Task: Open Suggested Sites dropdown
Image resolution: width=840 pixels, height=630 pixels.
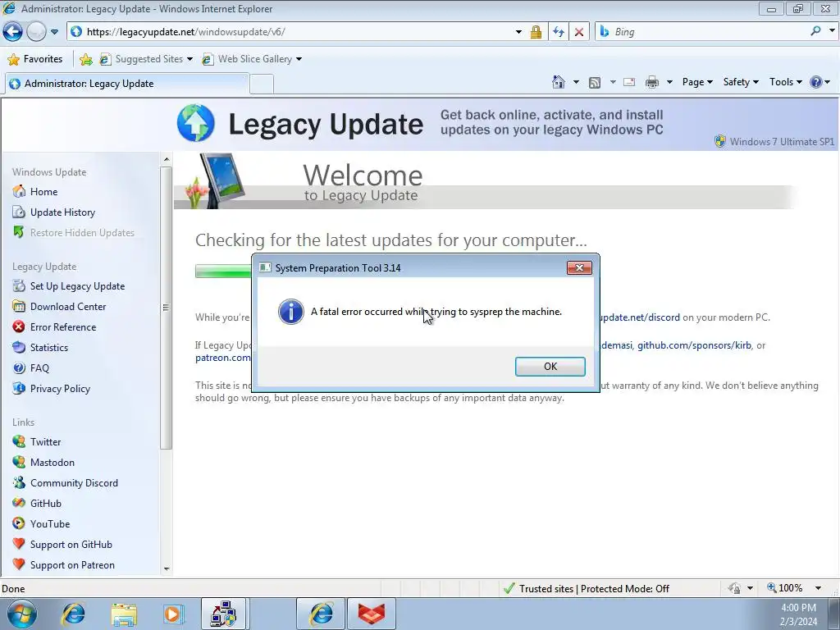Action: [x=146, y=59]
